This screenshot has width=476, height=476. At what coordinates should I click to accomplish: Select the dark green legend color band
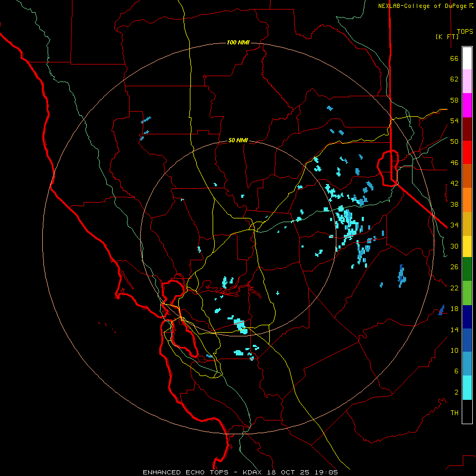coord(467,269)
